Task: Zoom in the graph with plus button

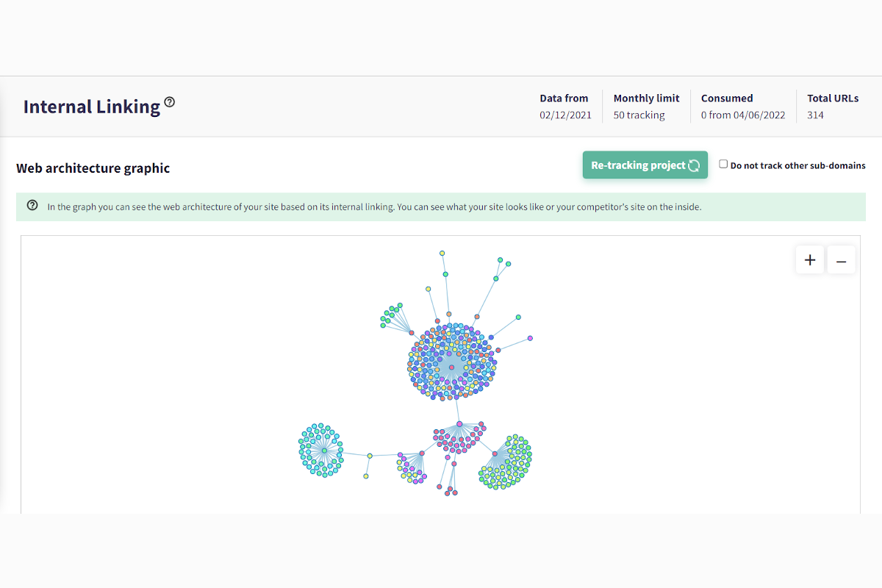Action: click(x=810, y=260)
